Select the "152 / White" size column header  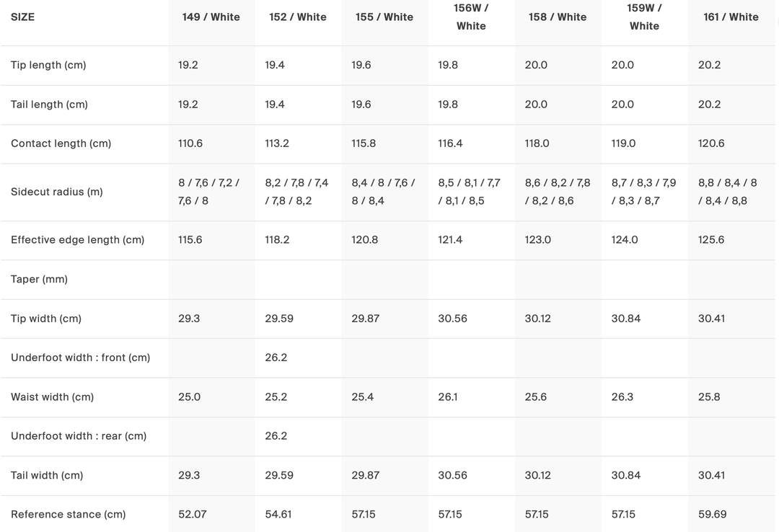coord(297,17)
